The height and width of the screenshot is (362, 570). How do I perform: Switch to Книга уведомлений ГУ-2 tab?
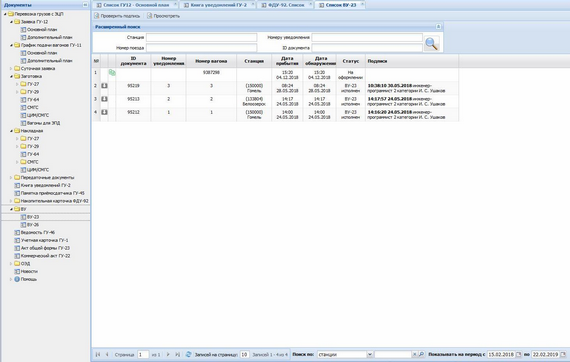click(x=218, y=5)
